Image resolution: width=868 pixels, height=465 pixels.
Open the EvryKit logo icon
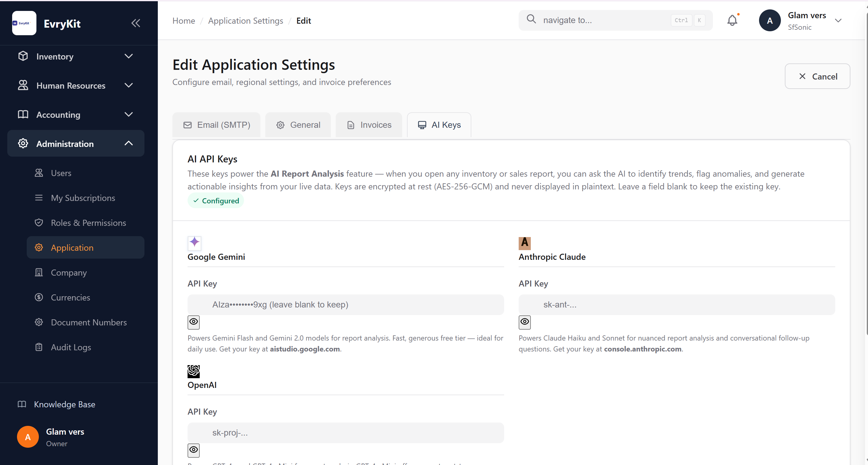24,22
